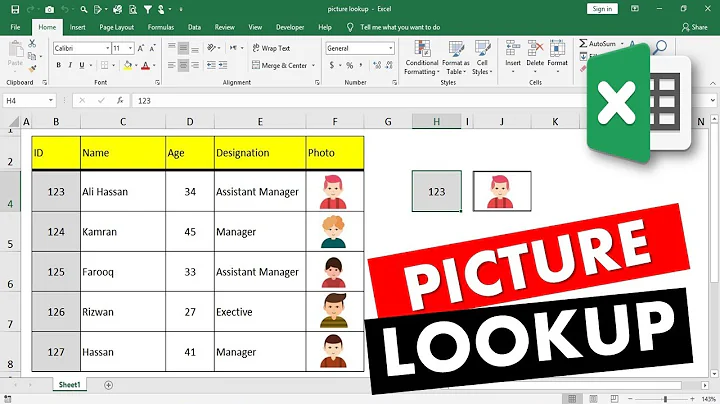The image size is (720, 404).
Task: Toggle Middle Align in the Alignment group
Action: (x=183, y=48)
